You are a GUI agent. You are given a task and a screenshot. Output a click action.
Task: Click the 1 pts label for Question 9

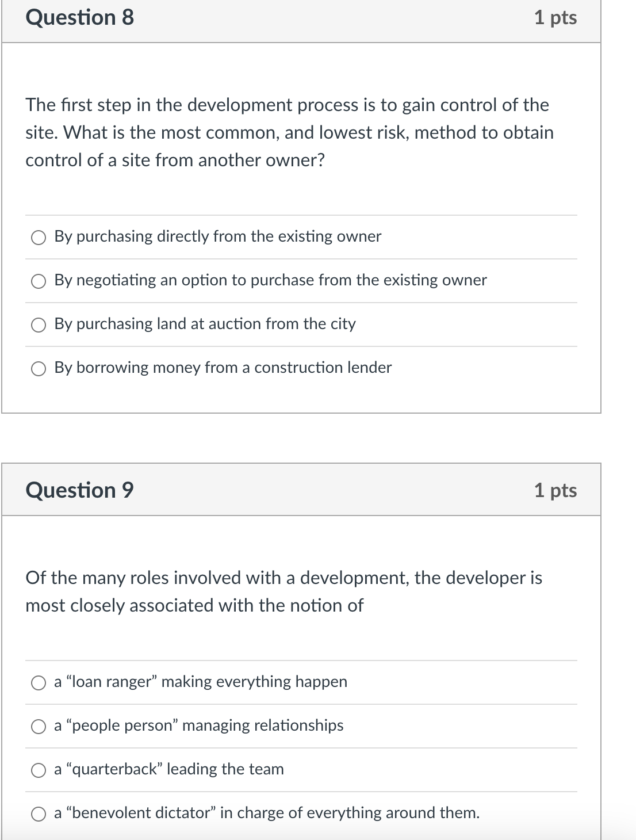click(557, 490)
